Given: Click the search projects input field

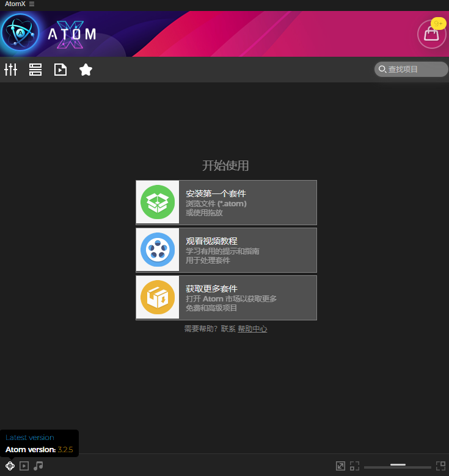Looking at the screenshot, I should 411,69.
